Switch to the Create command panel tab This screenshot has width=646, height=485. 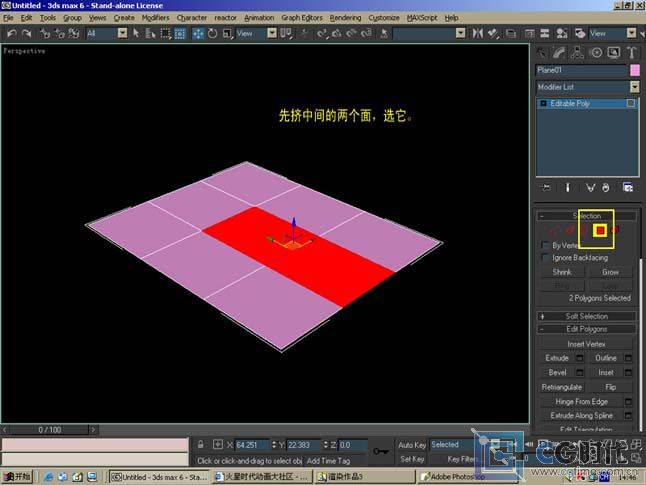tap(541, 53)
